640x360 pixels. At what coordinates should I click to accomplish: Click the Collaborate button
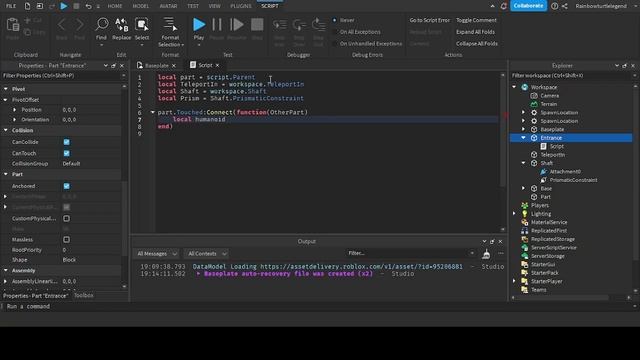pos(528,6)
